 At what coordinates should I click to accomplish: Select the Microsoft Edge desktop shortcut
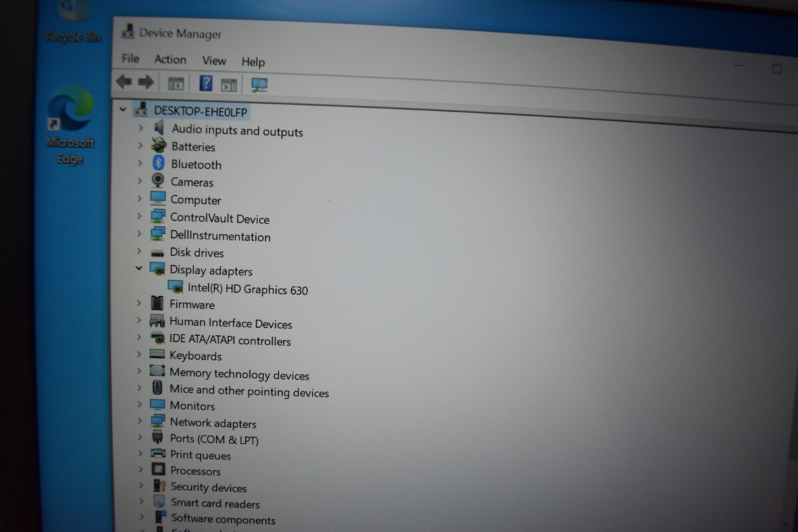[x=70, y=126]
